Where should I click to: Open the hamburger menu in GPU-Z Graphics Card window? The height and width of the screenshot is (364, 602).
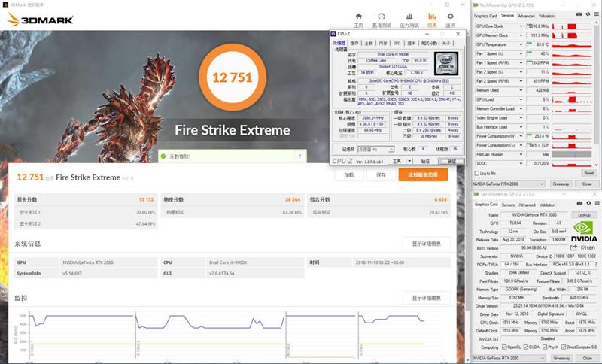click(597, 203)
